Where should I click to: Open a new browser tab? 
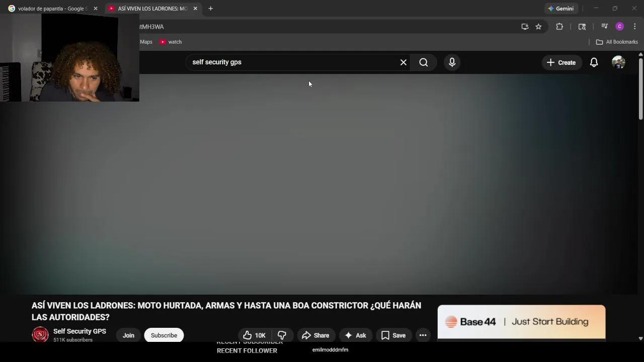pyautogui.click(x=210, y=9)
